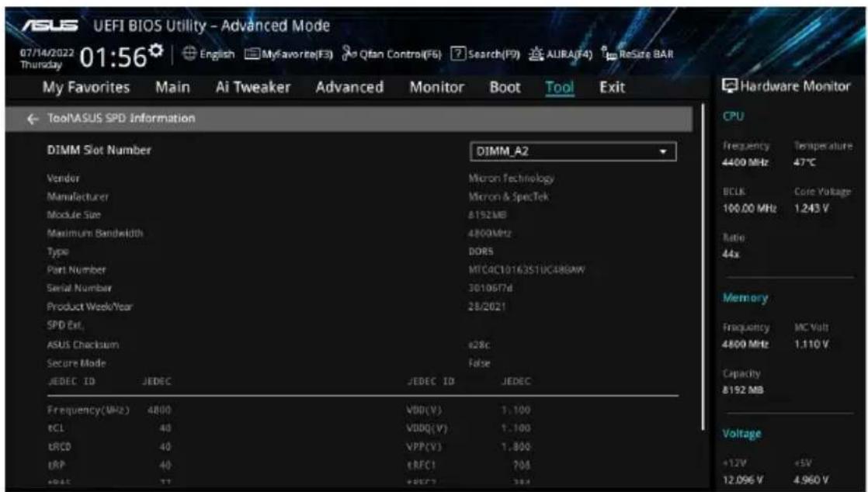Click the 1.243 V core voltage
This screenshot has width=868, height=492.
(811, 209)
